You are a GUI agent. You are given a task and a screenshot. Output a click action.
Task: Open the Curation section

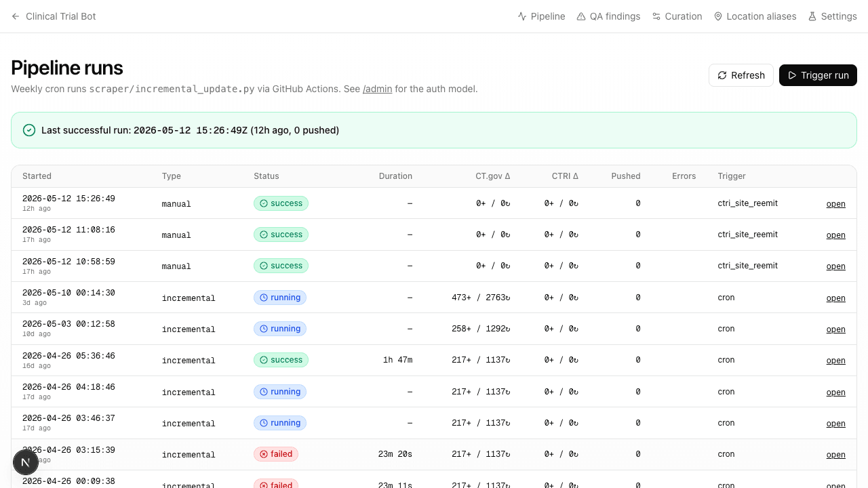677,16
